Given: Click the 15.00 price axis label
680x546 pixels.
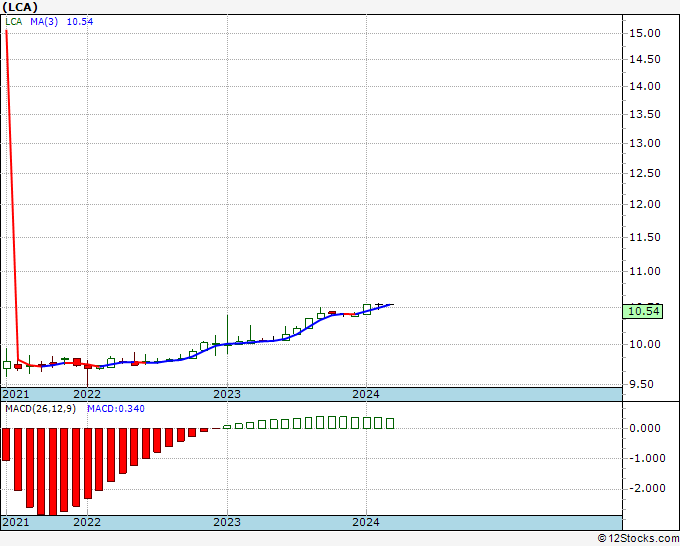Looking at the screenshot, I should point(644,33).
